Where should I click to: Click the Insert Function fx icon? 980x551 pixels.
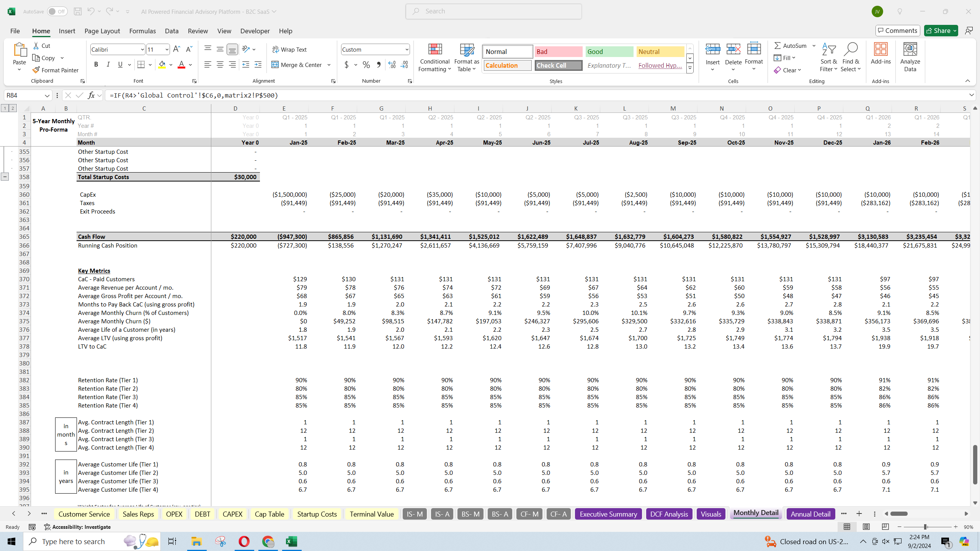click(x=91, y=95)
